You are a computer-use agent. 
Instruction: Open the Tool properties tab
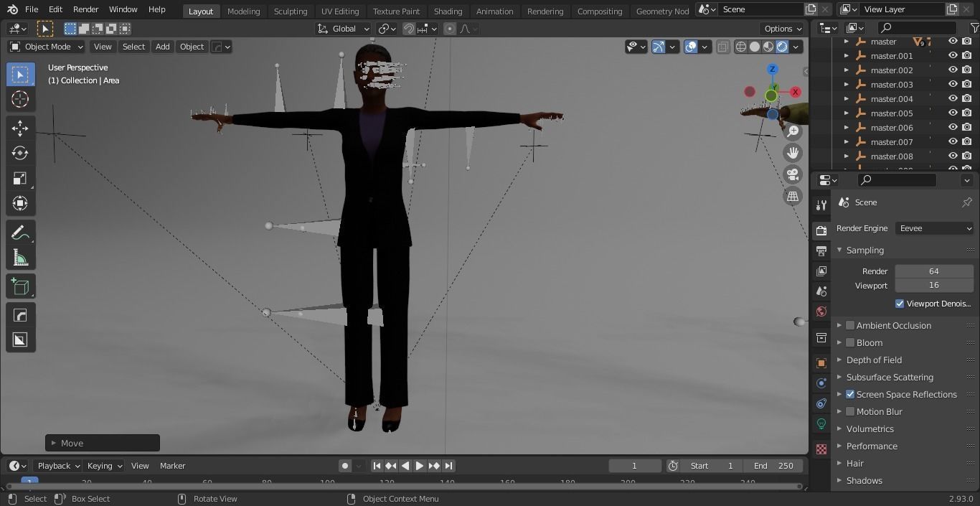point(821,205)
